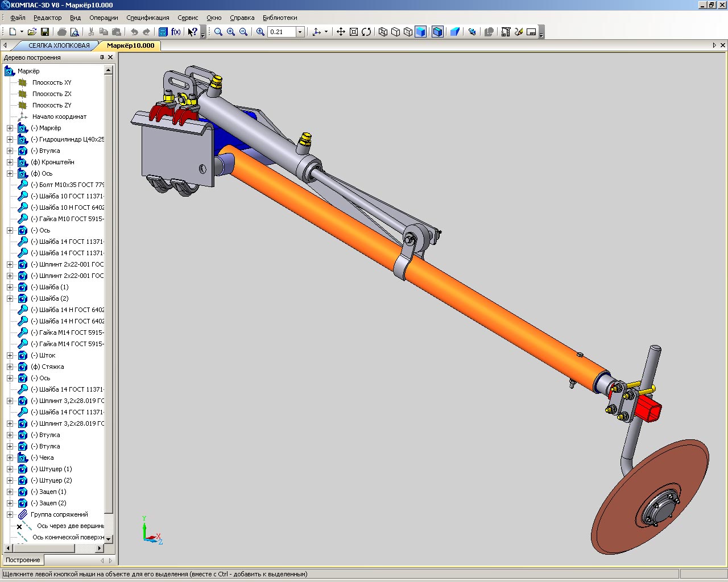
Task: Switch to wireframe display mode
Action: tap(383, 32)
